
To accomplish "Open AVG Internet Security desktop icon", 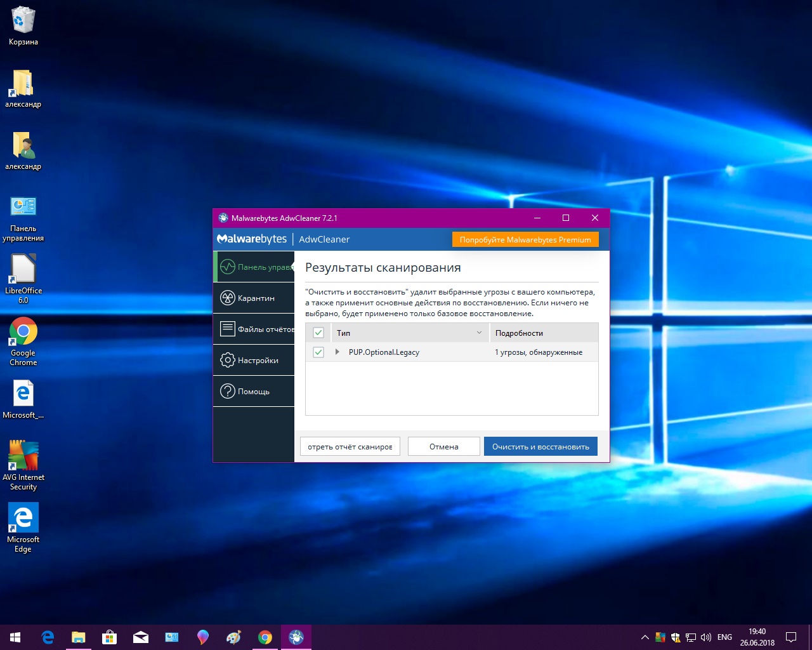I will pyautogui.click(x=23, y=456).
